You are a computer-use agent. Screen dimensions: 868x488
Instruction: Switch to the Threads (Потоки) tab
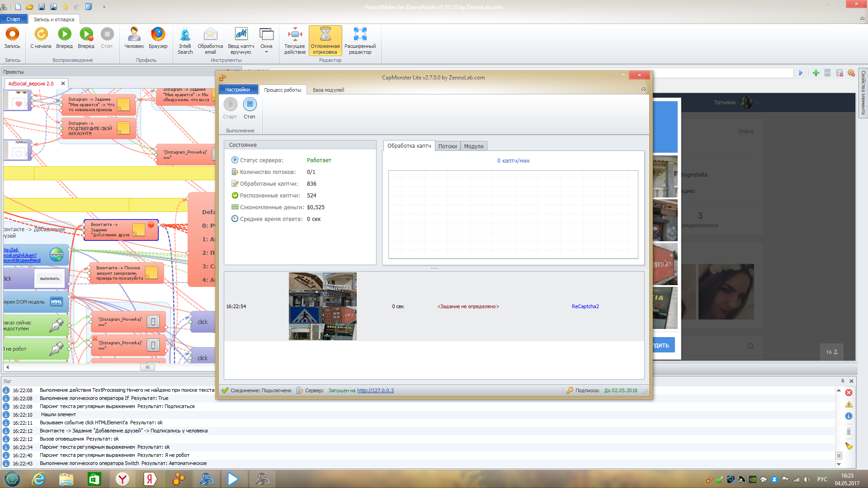(x=447, y=146)
